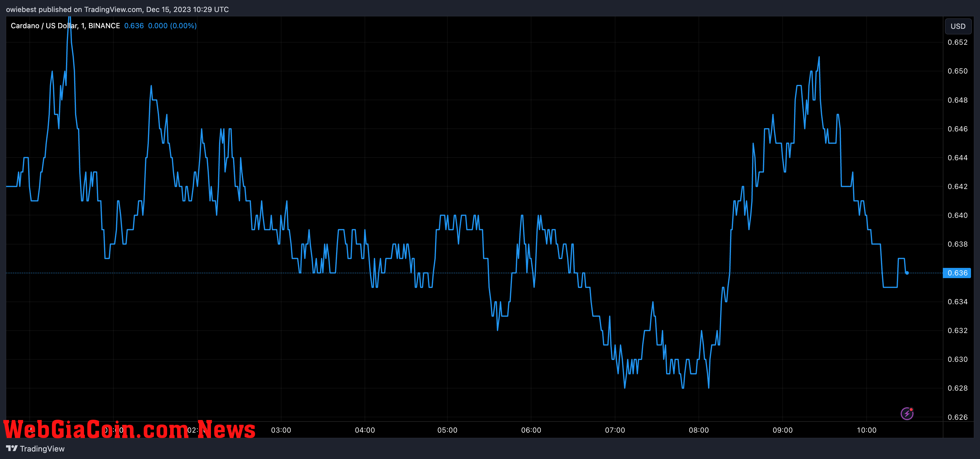This screenshot has width=980, height=459.
Task: Click the 07:00 time axis label
Action: coord(615,430)
